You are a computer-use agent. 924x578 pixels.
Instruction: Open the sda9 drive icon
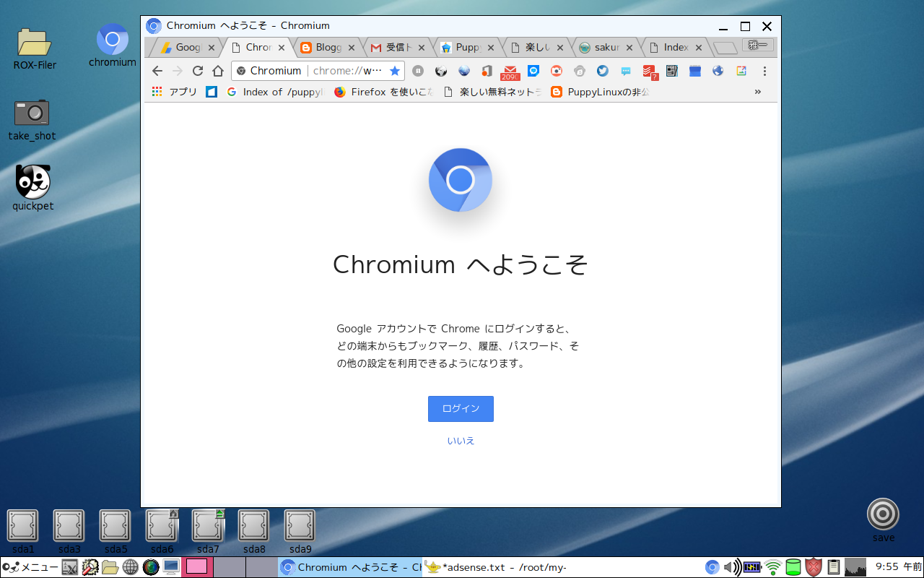tap(300, 531)
